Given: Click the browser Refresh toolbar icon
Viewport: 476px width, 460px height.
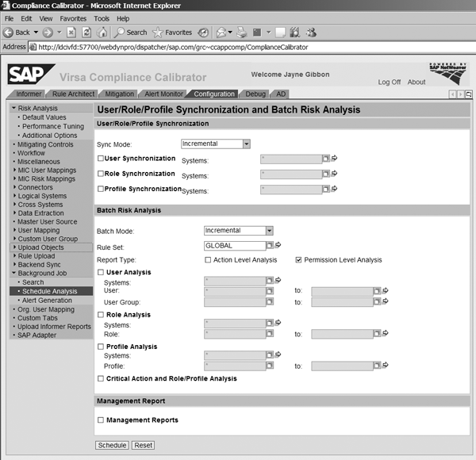Looking at the screenshot, I should pos(86,33).
